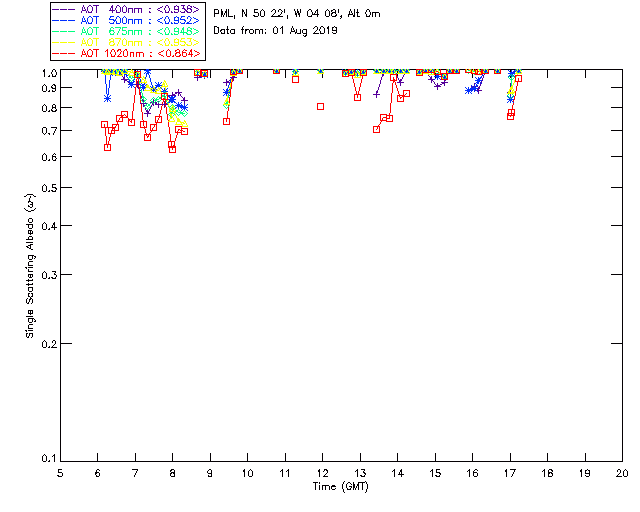Click the AOT 1020nm red legend entry

pos(126,53)
